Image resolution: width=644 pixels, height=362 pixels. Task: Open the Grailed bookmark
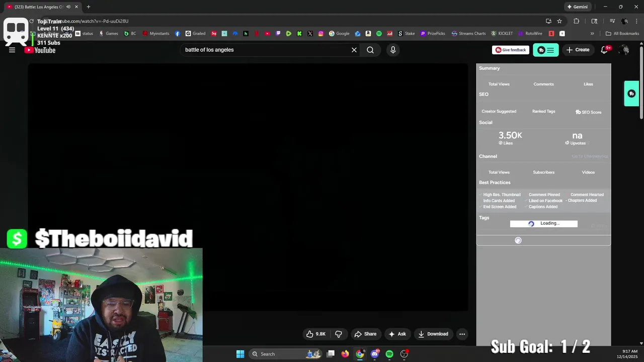point(196,34)
